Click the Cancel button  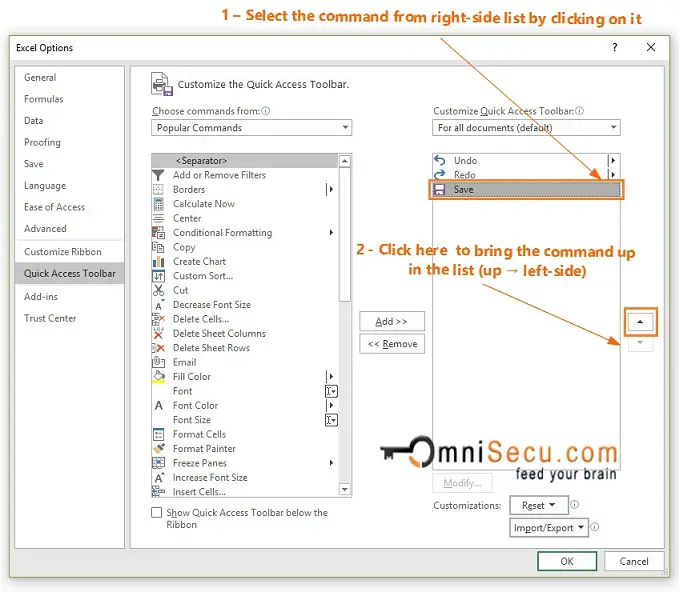pyautogui.click(x=634, y=561)
